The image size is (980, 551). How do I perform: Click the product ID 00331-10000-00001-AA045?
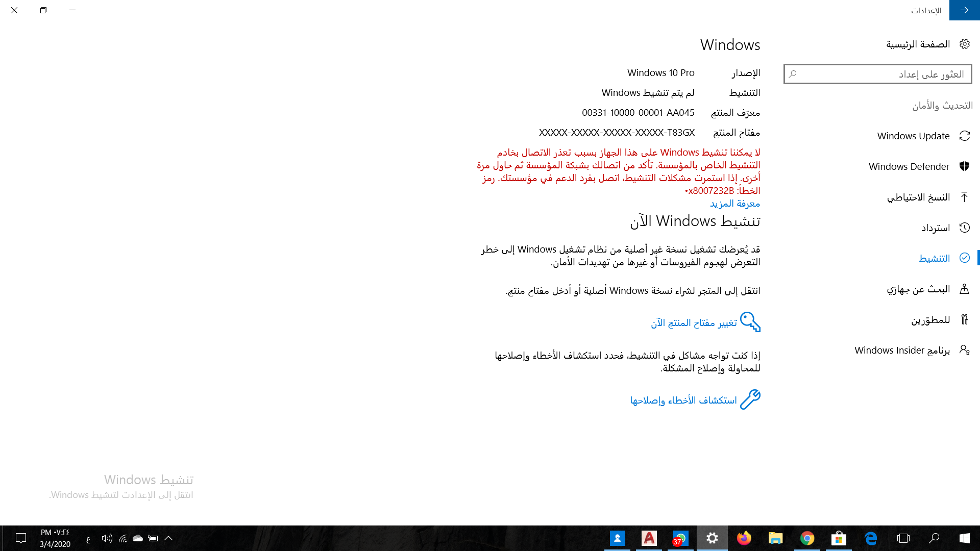pyautogui.click(x=638, y=112)
